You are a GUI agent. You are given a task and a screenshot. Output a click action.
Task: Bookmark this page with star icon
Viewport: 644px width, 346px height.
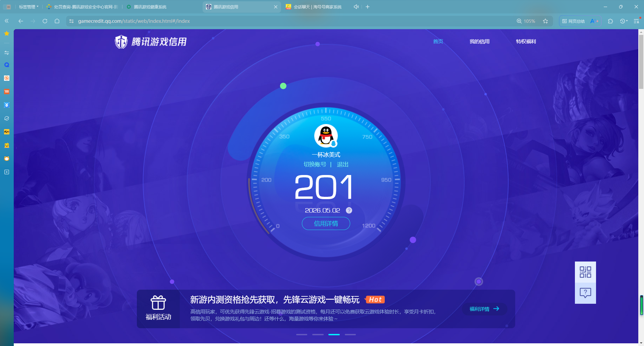pyautogui.click(x=545, y=21)
